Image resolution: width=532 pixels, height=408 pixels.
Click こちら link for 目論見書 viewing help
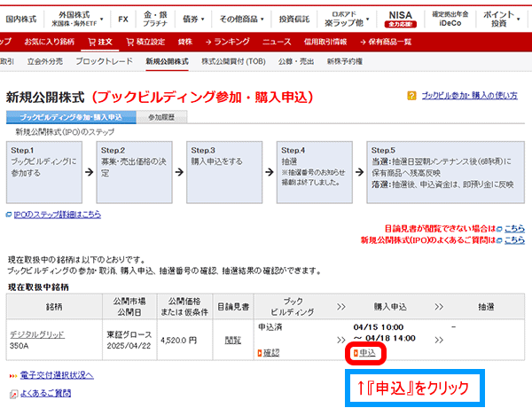514,229
